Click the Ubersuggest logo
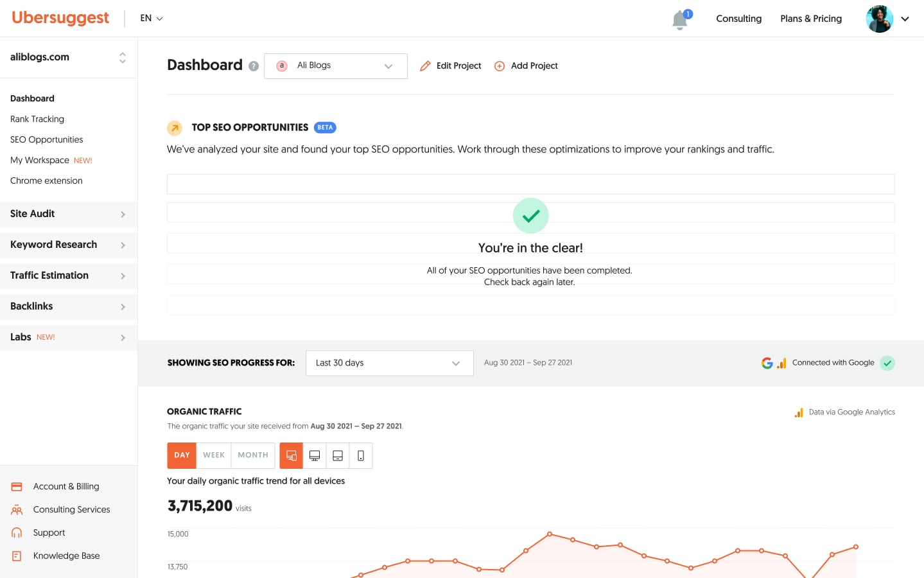 pos(60,18)
